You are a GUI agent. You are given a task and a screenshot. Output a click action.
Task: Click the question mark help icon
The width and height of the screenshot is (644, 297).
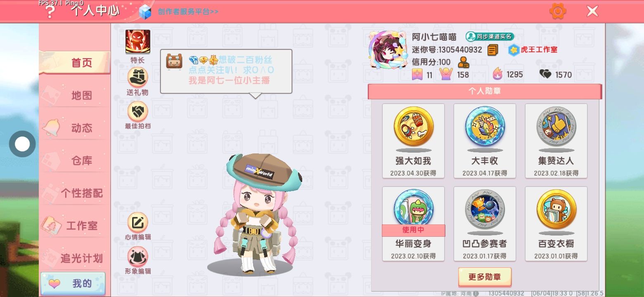point(50,12)
